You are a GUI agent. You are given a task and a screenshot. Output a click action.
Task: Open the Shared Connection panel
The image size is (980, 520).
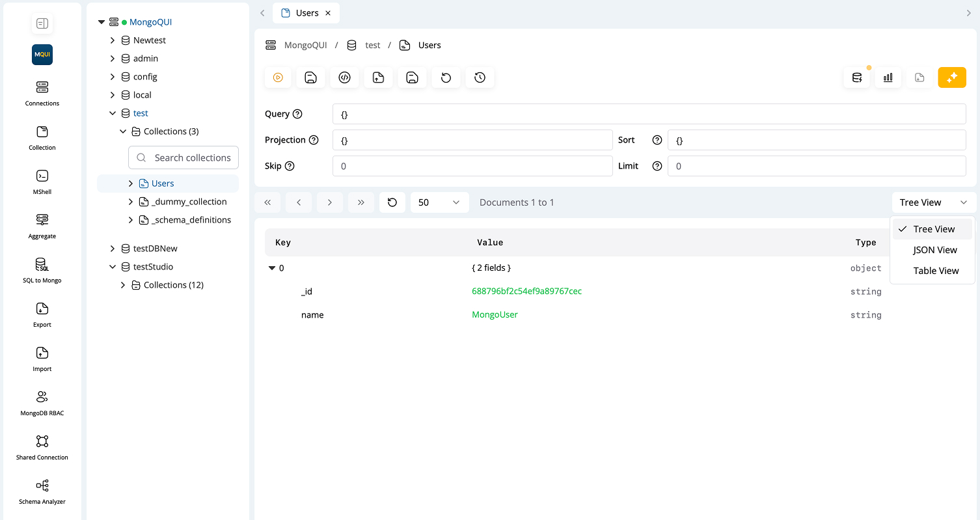(42, 446)
